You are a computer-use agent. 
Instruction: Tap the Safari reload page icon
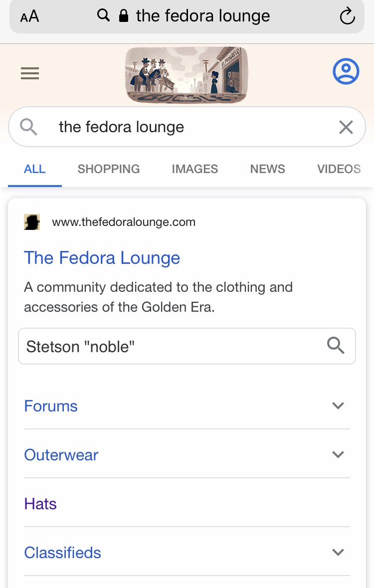(347, 16)
